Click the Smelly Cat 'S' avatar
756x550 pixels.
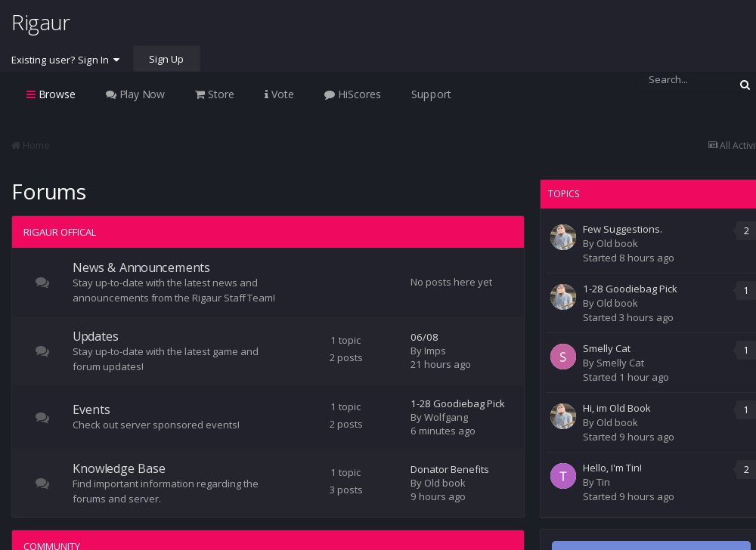tap(563, 357)
